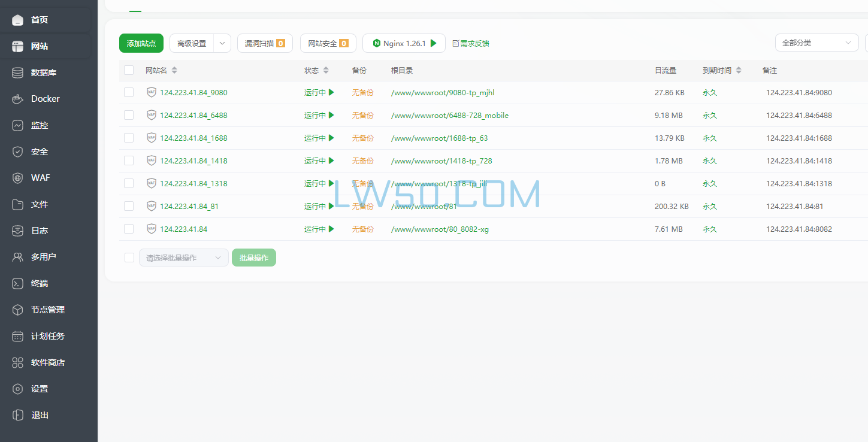The image size is (868, 442).
Task: Open the 终端 terminal page
Action: pyautogui.click(x=40, y=283)
